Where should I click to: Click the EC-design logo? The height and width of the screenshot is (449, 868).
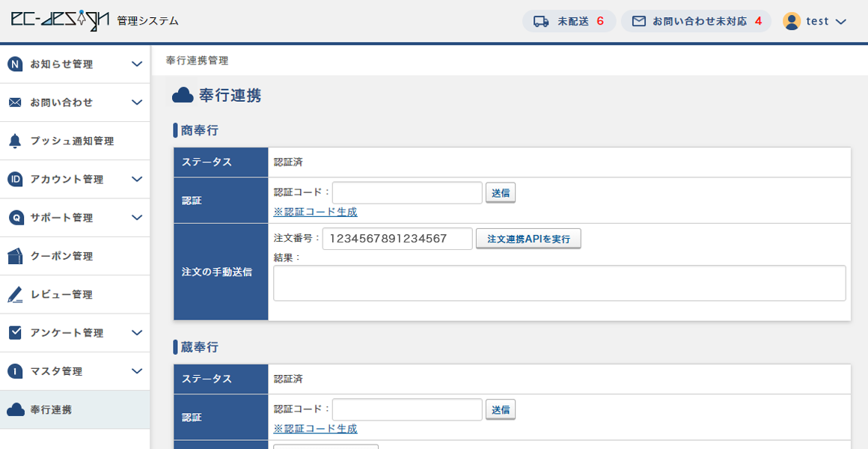pyautogui.click(x=61, y=20)
